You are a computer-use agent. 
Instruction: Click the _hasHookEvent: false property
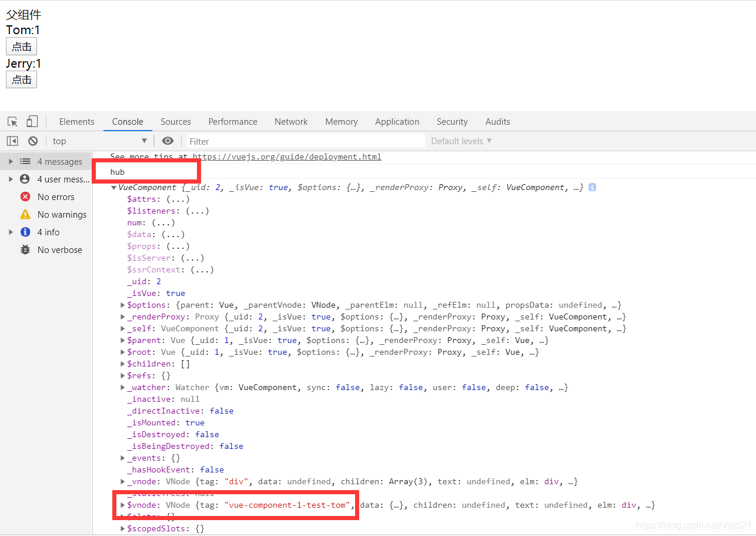pyautogui.click(x=175, y=470)
